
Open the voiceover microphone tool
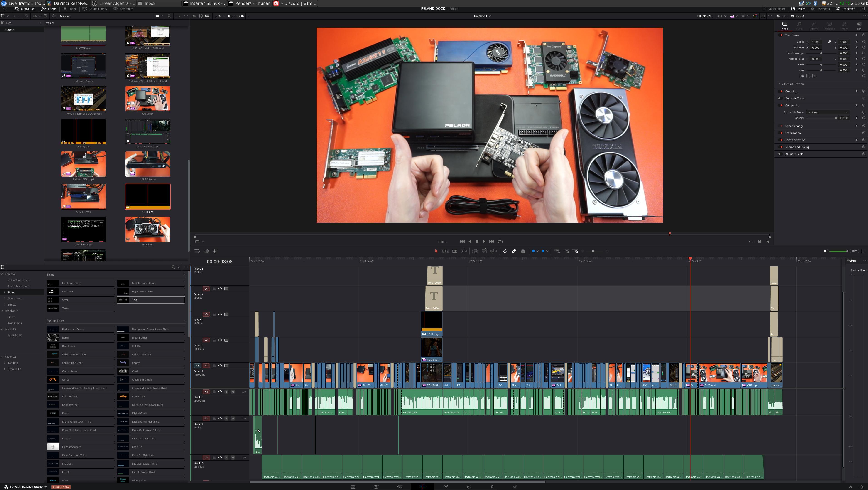215,251
